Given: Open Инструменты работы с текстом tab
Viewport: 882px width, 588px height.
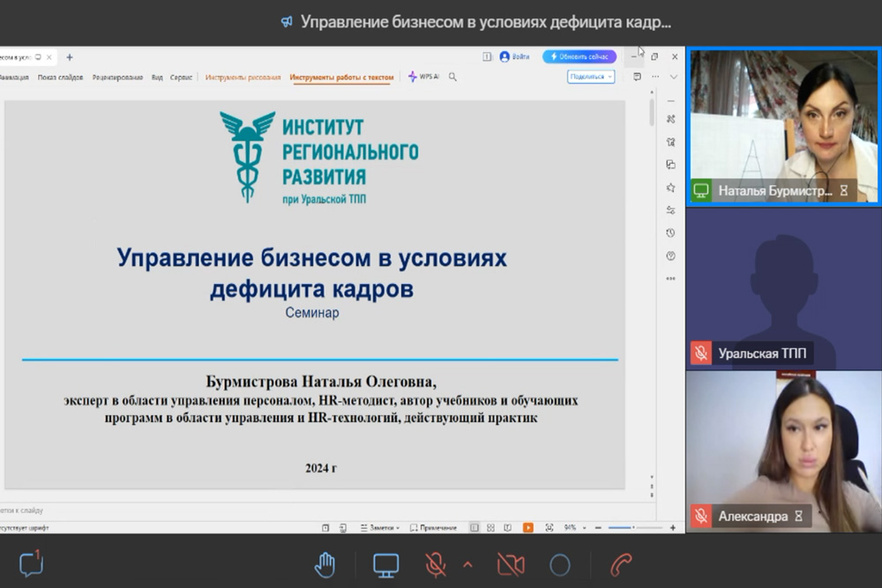Looking at the screenshot, I should tap(341, 78).
